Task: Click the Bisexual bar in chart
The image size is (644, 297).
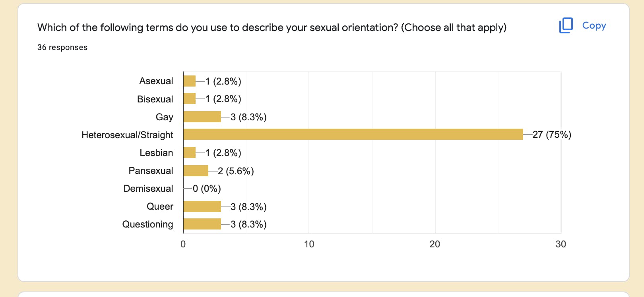Action: click(x=190, y=98)
